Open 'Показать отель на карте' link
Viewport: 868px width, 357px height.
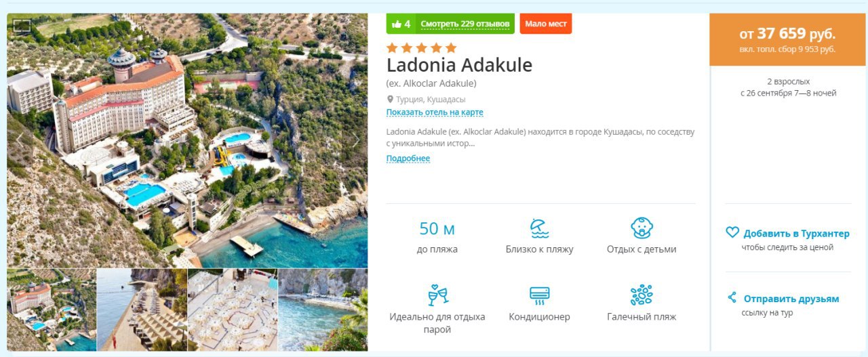435,112
